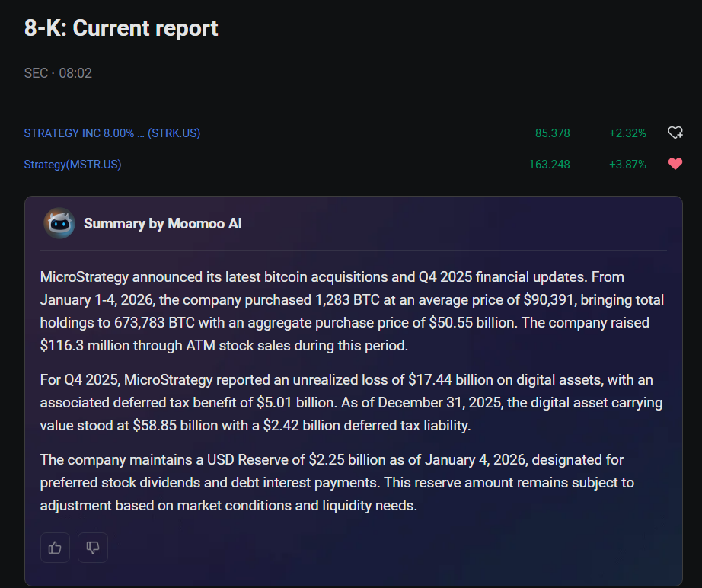Image resolution: width=702 pixels, height=588 pixels.
Task: Add STRK.US to watchlist via heart-plus icon
Action: coord(675,133)
